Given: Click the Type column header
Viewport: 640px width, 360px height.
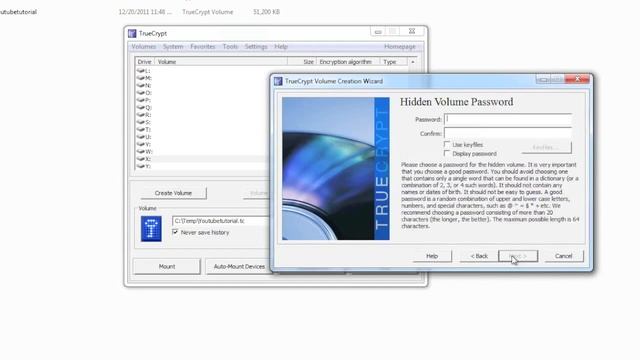Looking at the screenshot, I should [393, 62].
